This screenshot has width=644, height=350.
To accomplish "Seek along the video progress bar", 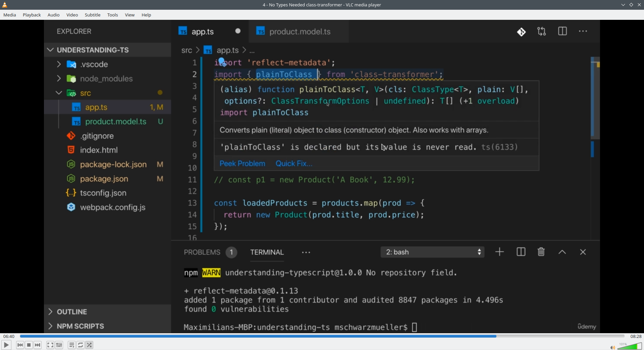I will (x=322, y=336).
